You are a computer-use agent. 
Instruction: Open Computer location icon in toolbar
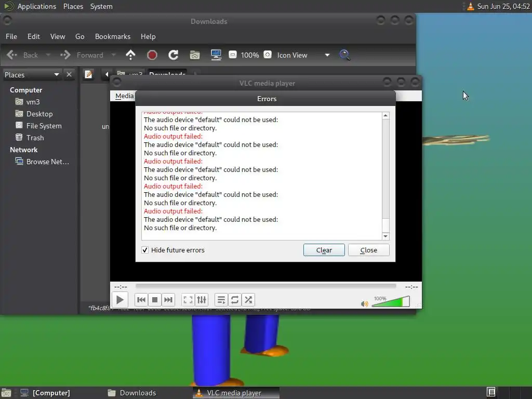216,55
